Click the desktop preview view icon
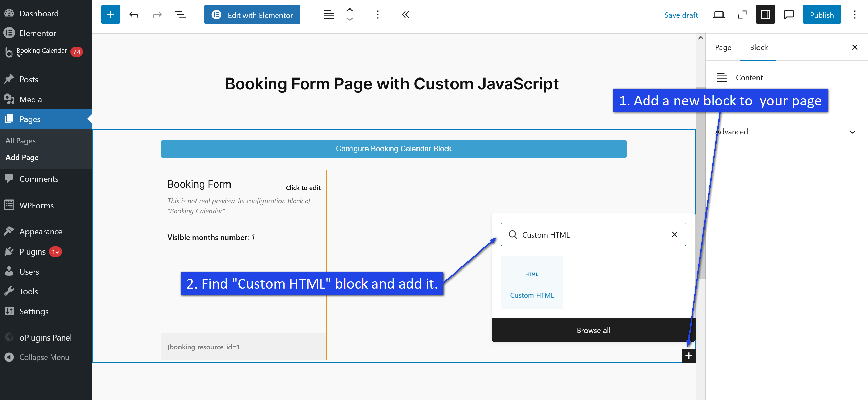868x400 pixels. [718, 15]
